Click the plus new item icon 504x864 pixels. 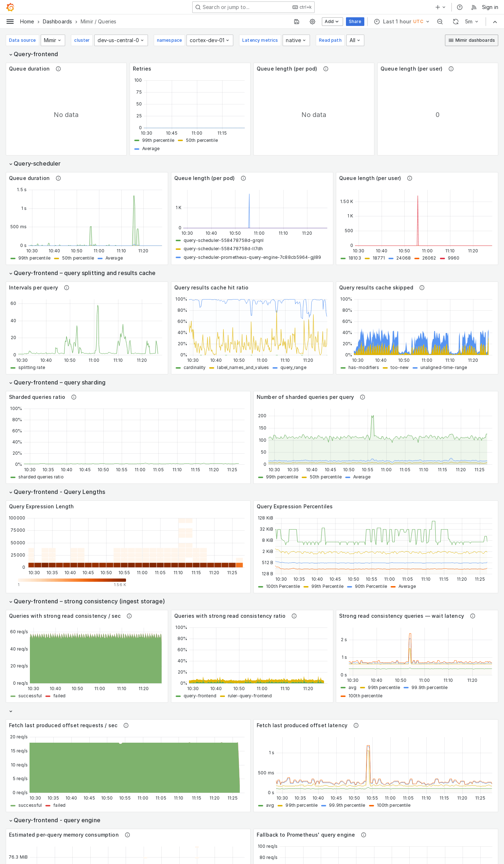tap(440, 7)
